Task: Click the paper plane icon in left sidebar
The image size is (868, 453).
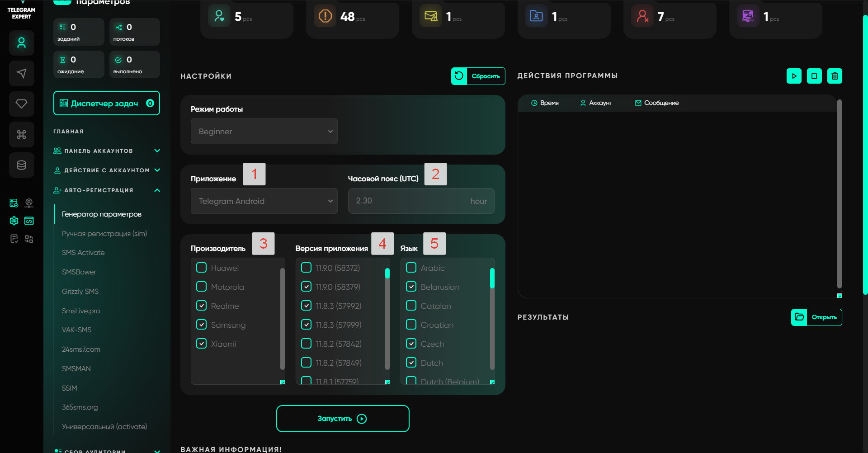Action: (21, 73)
